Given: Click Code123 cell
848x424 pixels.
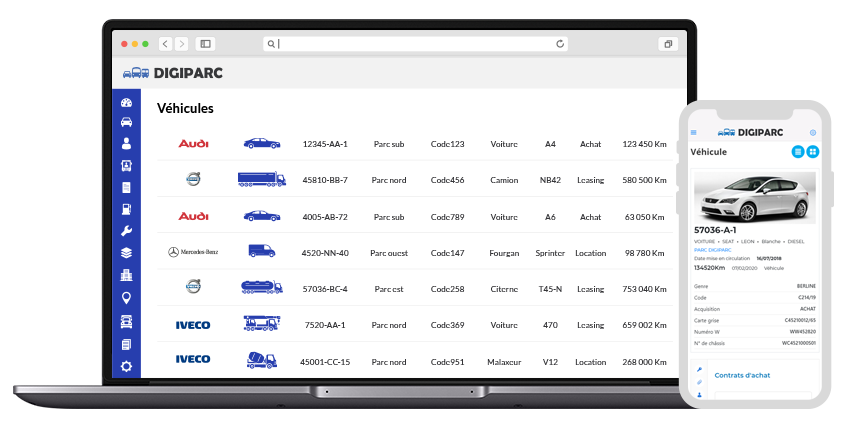Looking at the screenshot, I should (x=447, y=144).
